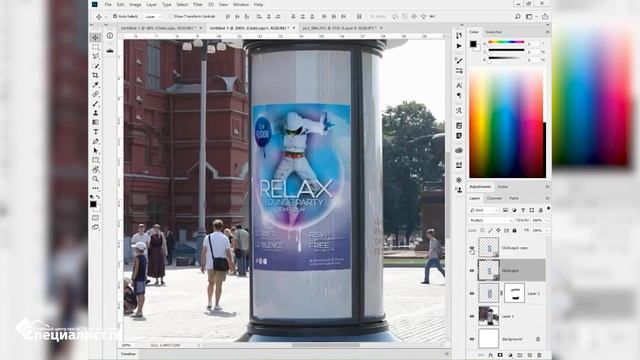The image size is (640, 360).
Task: Open the Opacity slider dropdown arrow
Action: point(547,220)
